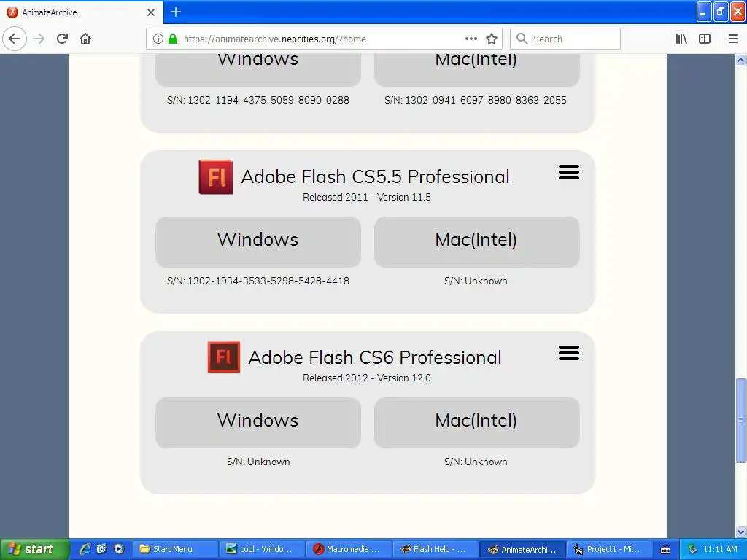The height and width of the screenshot is (560, 747).
Task: Click the Adobe Flash CS5.5 logo icon
Action: (x=216, y=177)
